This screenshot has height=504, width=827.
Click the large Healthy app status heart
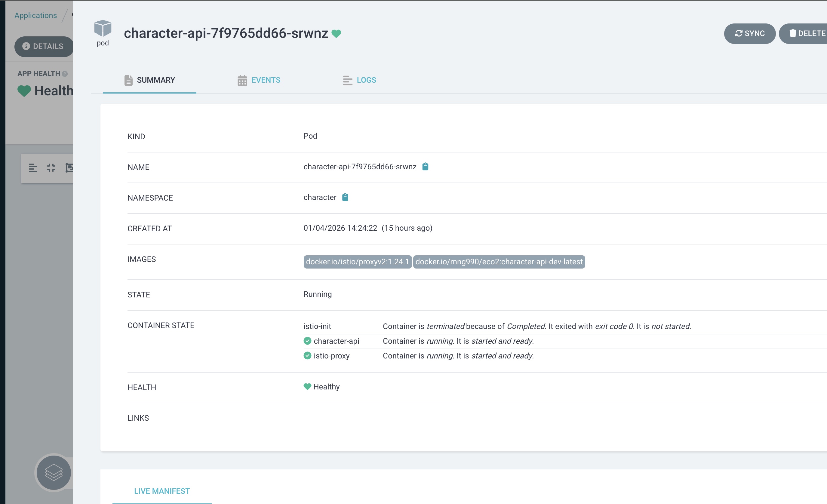click(x=24, y=91)
